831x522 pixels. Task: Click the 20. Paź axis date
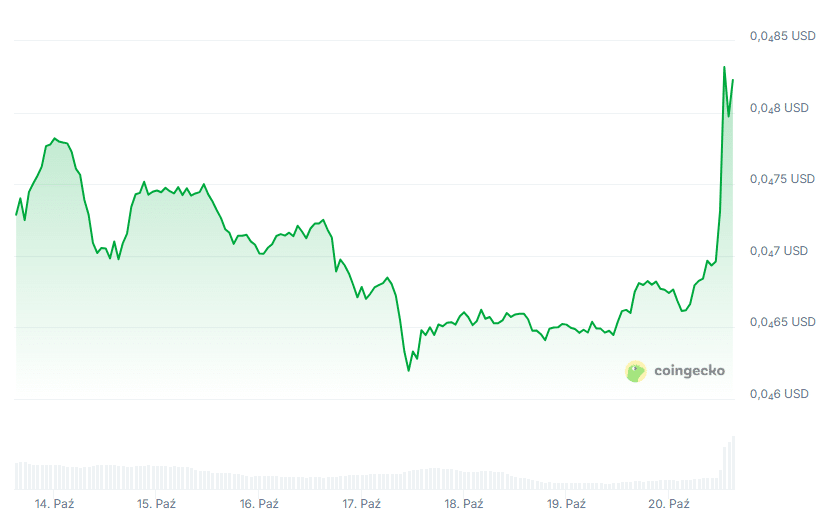[x=669, y=504]
